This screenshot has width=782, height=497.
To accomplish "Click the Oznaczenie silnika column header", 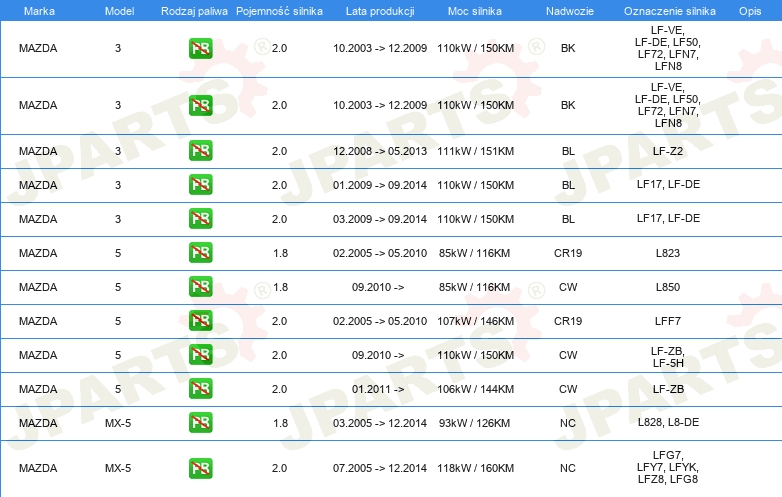I will [x=670, y=11].
